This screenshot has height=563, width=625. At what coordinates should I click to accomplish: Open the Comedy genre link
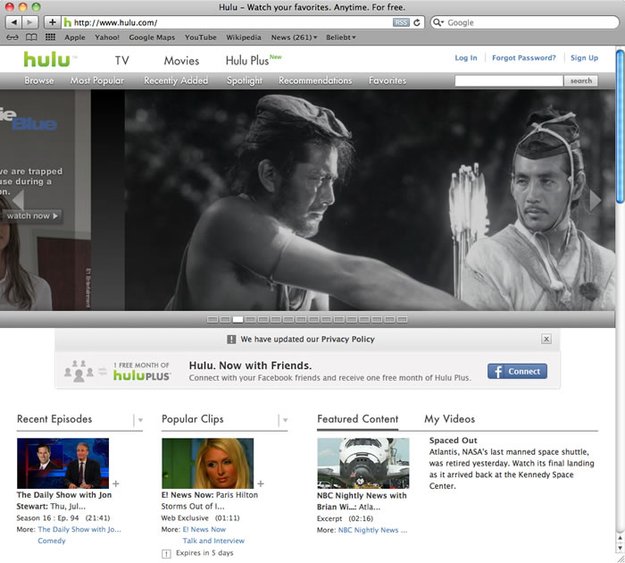pos(51,541)
